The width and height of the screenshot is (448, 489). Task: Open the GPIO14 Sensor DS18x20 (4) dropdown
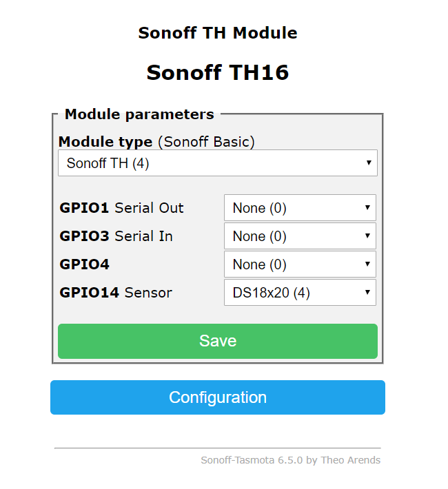(300, 292)
